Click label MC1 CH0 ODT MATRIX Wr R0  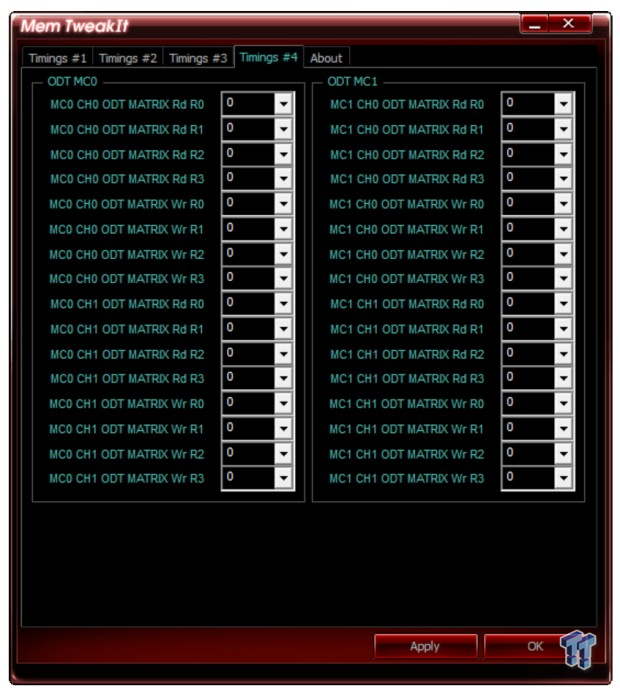[407, 204]
